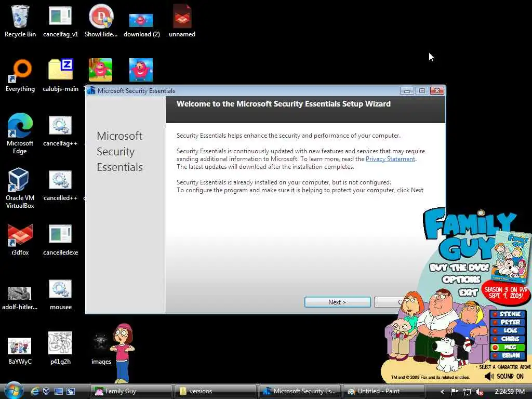This screenshot has height=399, width=532.
Task: Select MEG in Family Guy character list
Action: pyautogui.click(x=508, y=348)
